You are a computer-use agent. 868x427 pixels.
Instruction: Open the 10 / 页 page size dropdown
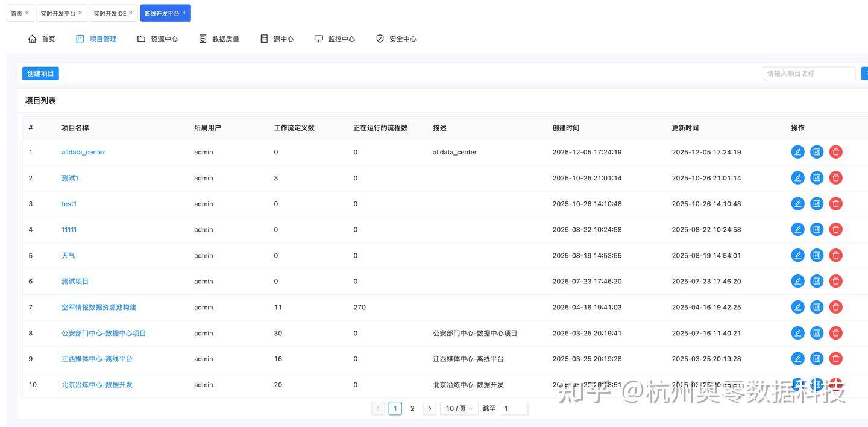[459, 408]
